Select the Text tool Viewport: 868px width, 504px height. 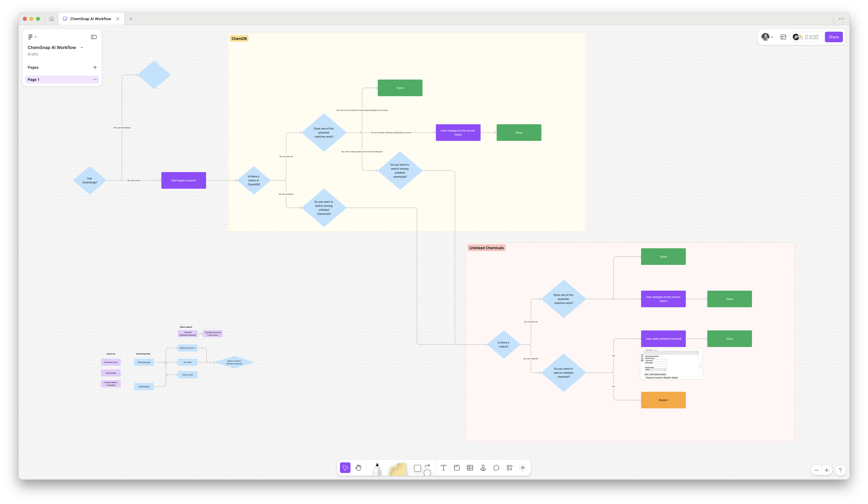[443, 468]
